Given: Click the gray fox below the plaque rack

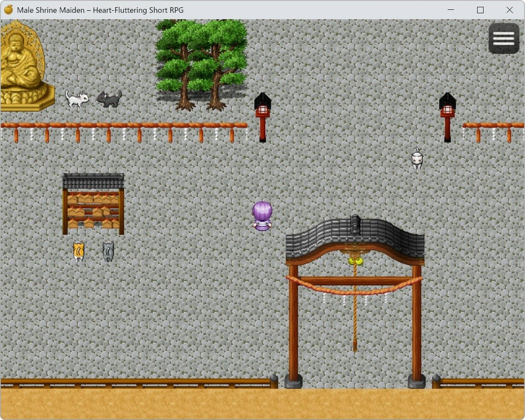Looking at the screenshot, I should tap(108, 252).
